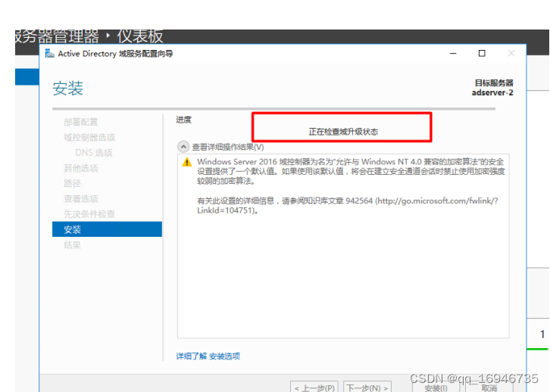Image resolution: width=550 pixels, height=392 pixels.
Task: Click the 进度 label
Action: pos(183,120)
